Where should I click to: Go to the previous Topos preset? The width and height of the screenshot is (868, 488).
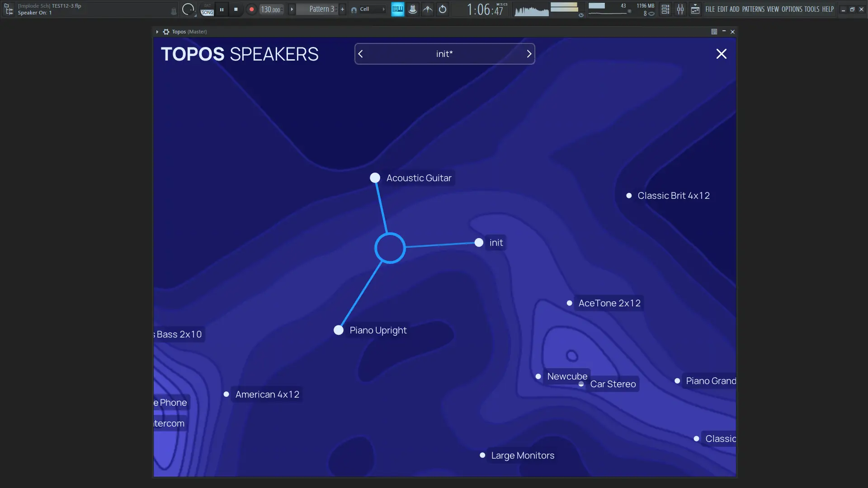coord(361,54)
